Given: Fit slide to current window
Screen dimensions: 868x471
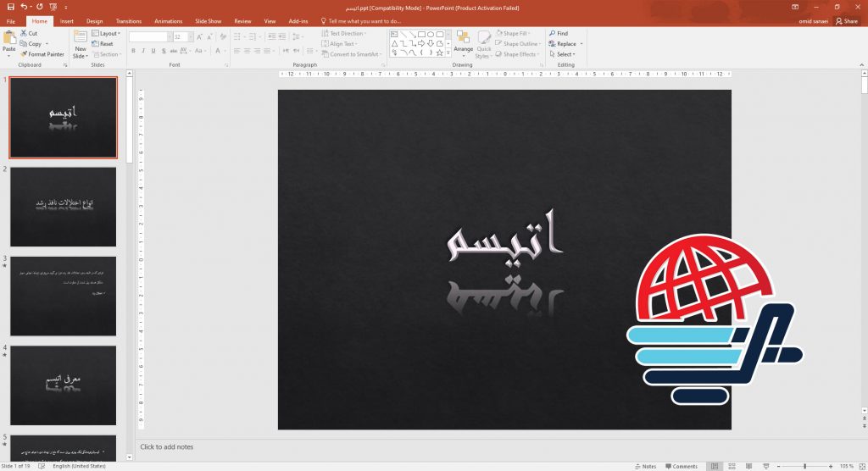Looking at the screenshot, I should tap(862, 467).
